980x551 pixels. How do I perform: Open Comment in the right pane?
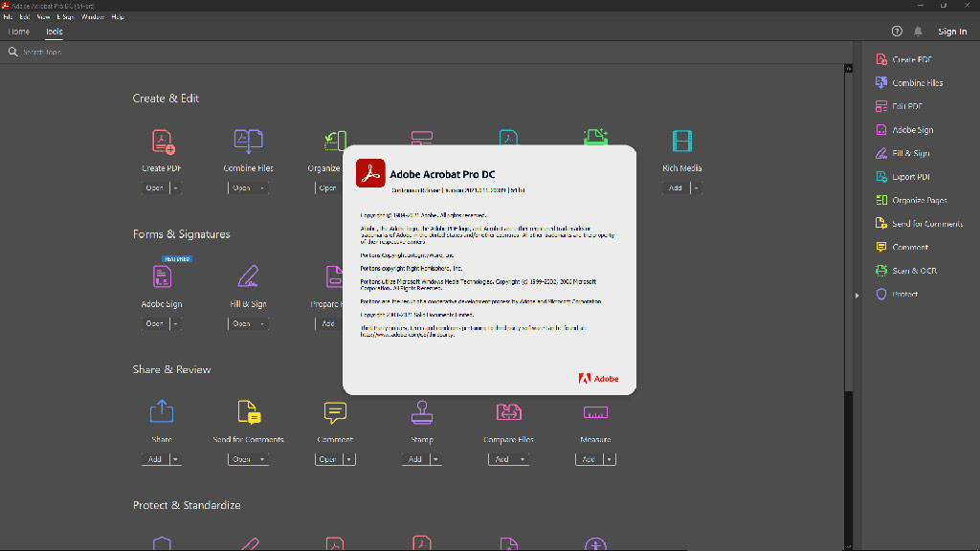[902, 247]
